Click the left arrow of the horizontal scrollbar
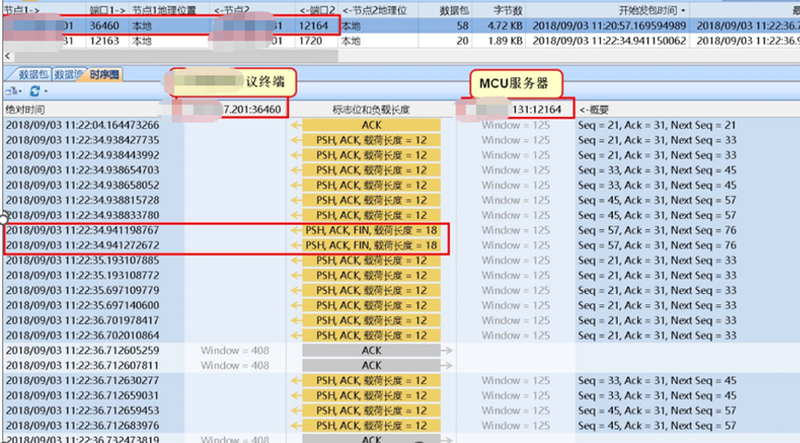Screen dimensions: 800x443 [7, 56]
